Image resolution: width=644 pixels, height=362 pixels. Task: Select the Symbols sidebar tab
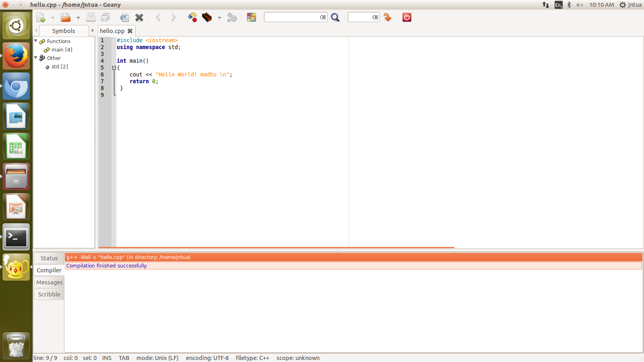point(64,31)
